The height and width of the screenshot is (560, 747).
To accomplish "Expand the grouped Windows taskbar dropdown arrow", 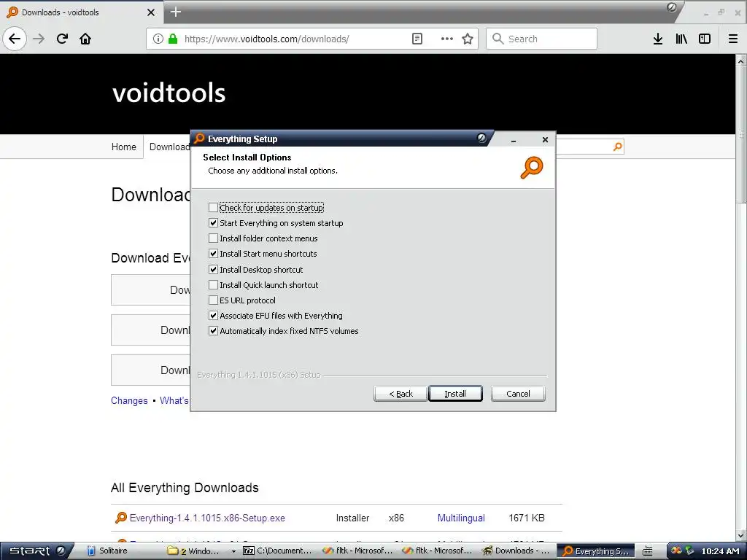I will pyautogui.click(x=233, y=551).
